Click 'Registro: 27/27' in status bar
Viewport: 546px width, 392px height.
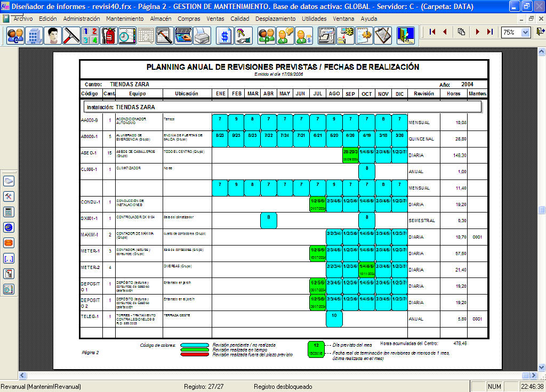[204, 387]
